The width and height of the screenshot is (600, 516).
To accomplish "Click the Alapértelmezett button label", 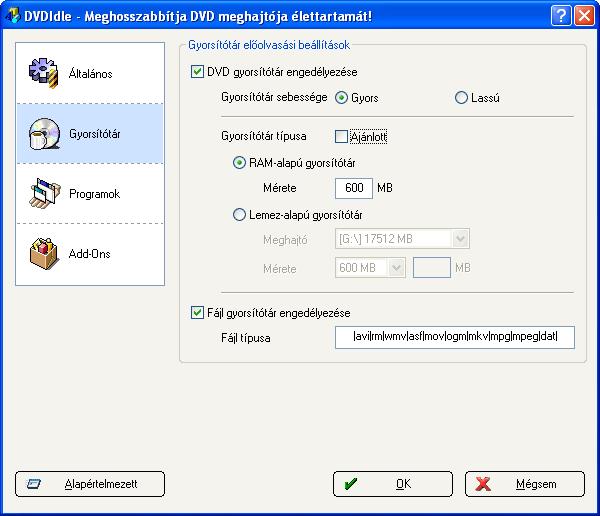I will [x=101, y=484].
